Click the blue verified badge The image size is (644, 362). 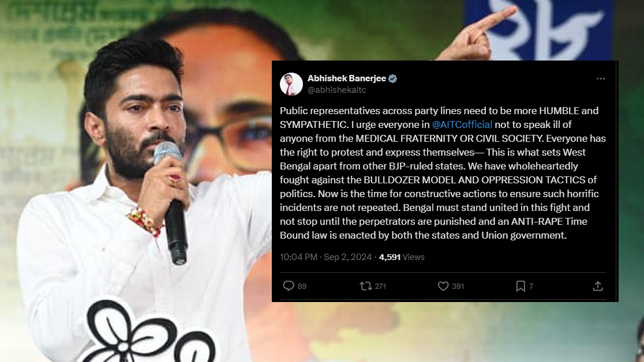pyautogui.click(x=392, y=78)
